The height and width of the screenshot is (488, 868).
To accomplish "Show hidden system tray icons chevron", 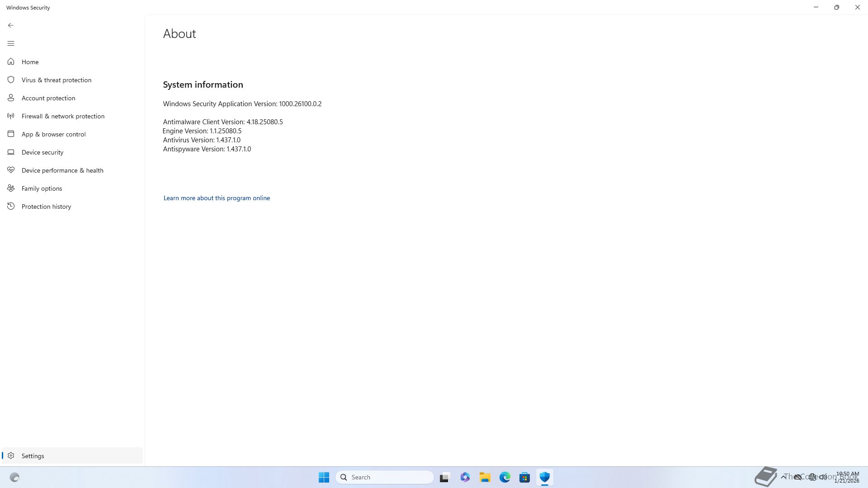I will pos(783,477).
